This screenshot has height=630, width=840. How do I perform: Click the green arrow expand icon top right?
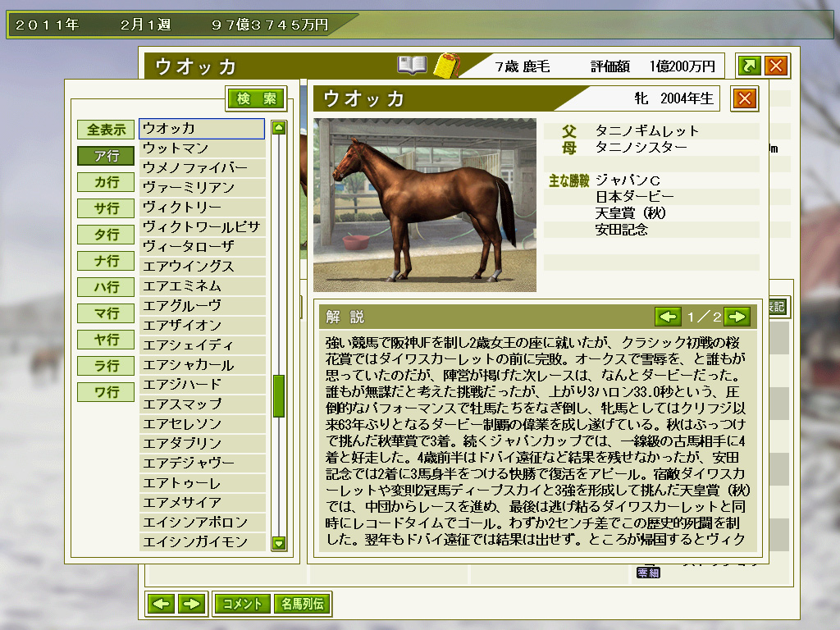pyautogui.click(x=749, y=66)
